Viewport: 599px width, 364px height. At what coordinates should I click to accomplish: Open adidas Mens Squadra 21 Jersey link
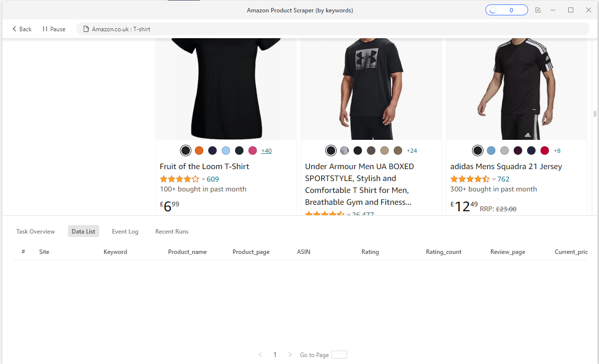pyautogui.click(x=506, y=167)
